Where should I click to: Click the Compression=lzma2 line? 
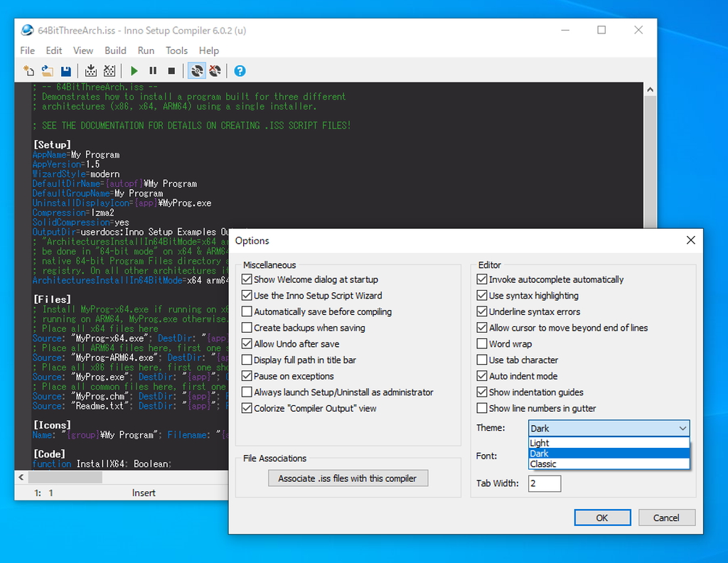click(x=73, y=213)
